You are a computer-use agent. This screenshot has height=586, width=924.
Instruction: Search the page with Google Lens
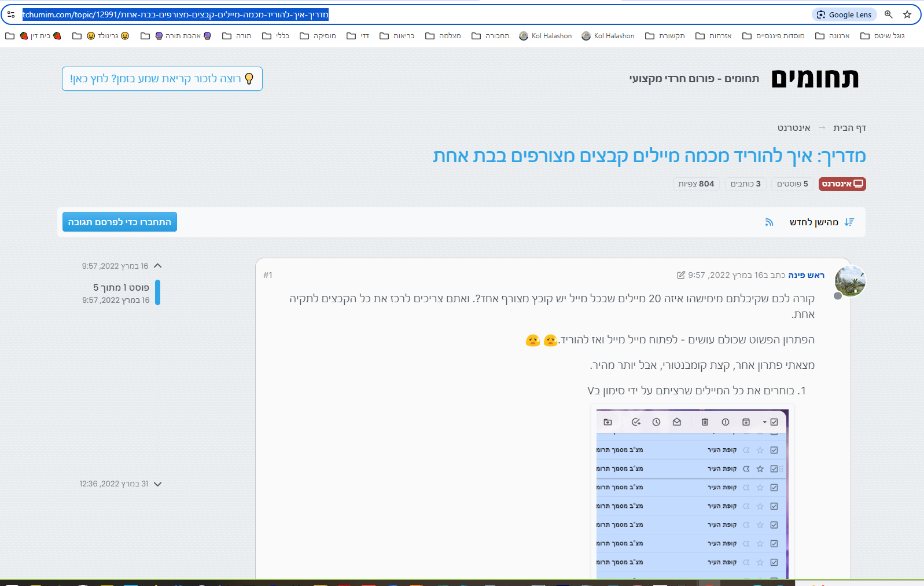[845, 14]
